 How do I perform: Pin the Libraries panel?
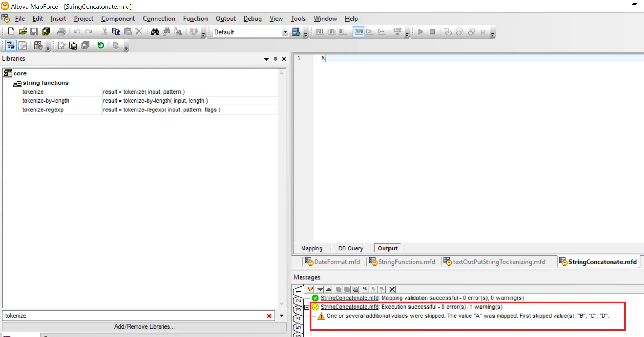pyautogui.click(x=275, y=59)
